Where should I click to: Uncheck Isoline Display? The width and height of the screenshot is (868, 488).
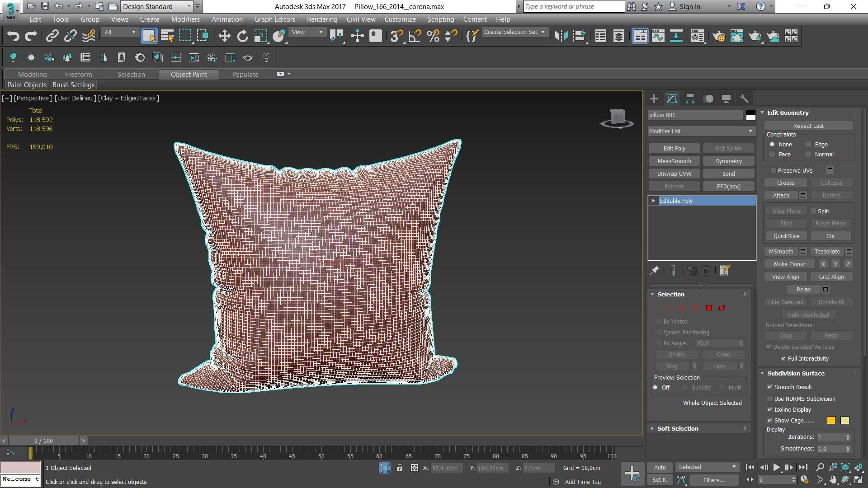pyautogui.click(x=770, y=410)
